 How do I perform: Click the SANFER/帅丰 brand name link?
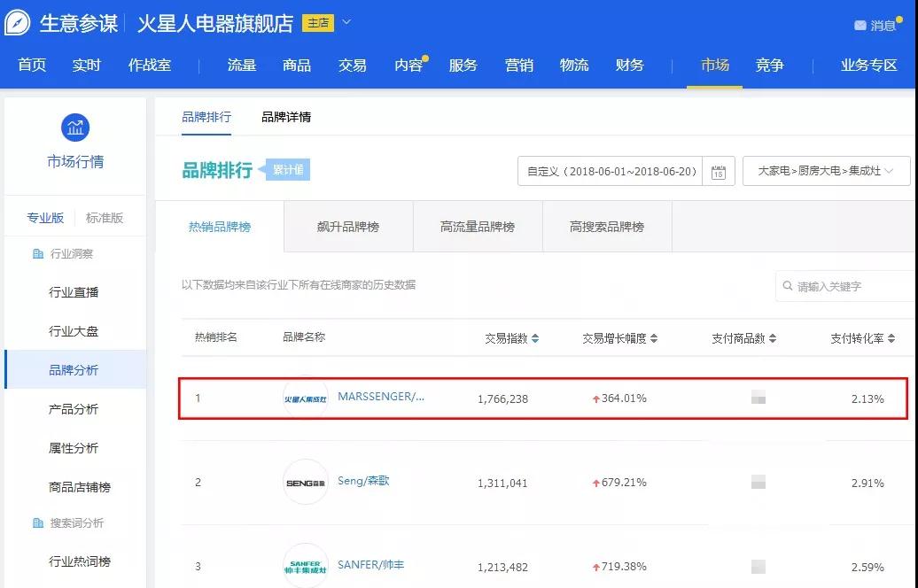[x=371, y=565]
